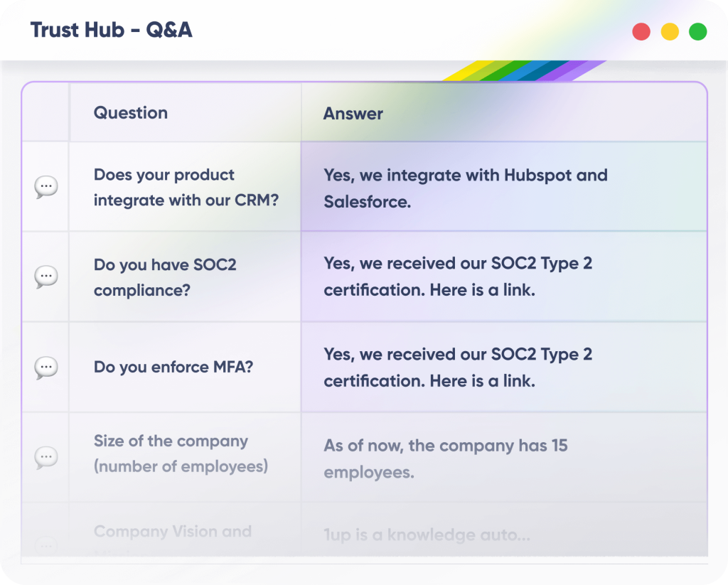Screen dimensions: 728x585
Task: Select the CRM integration question cell
Action: coord(185,186)
